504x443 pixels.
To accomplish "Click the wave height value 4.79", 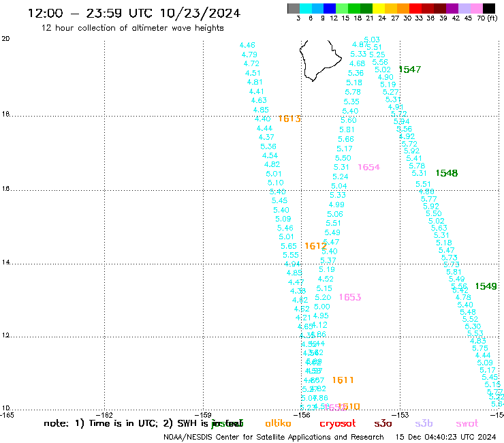I will (x=249, y=55).
